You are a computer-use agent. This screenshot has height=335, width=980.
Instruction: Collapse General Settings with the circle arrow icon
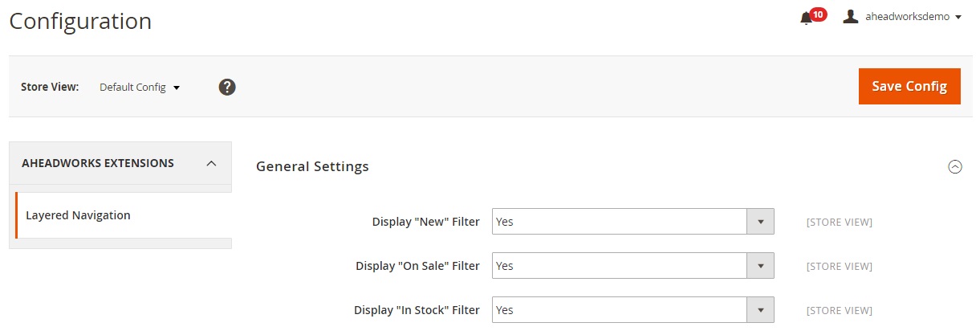[954, 167]
